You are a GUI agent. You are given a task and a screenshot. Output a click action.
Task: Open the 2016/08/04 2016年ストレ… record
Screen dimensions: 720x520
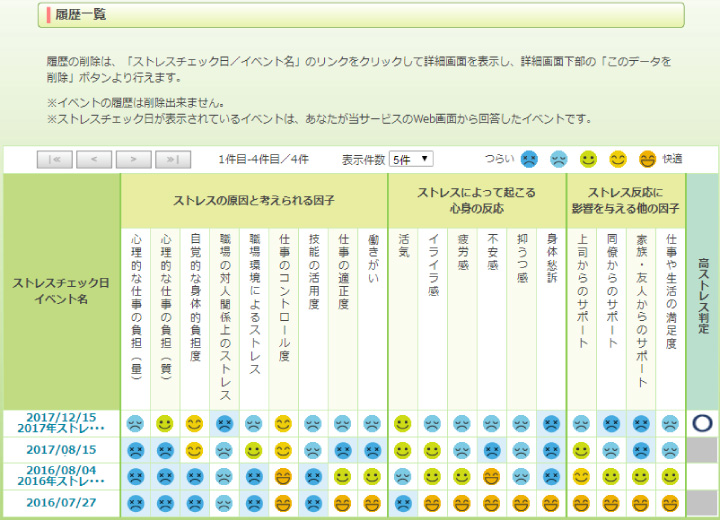point(61,476)
